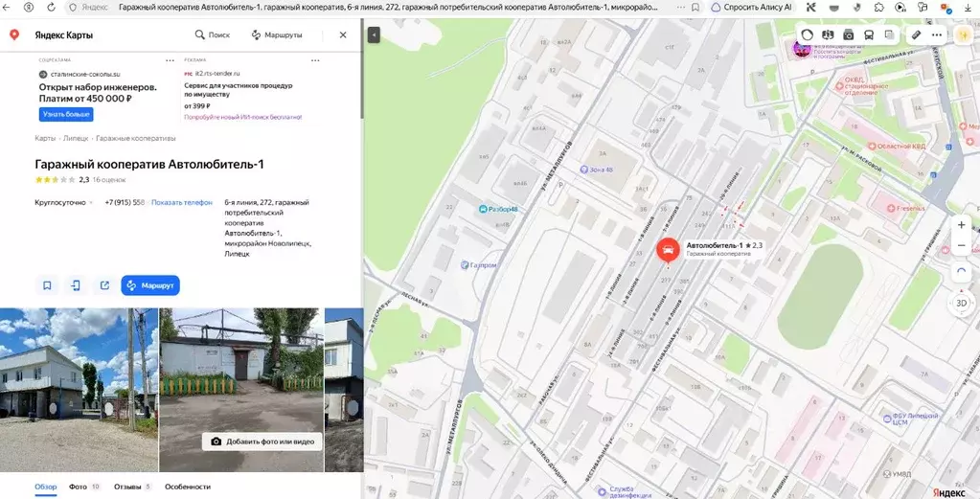This screenshot has height=499, width=980.
Task: Switch to the Особенности tab
Action: coord(188,487)
